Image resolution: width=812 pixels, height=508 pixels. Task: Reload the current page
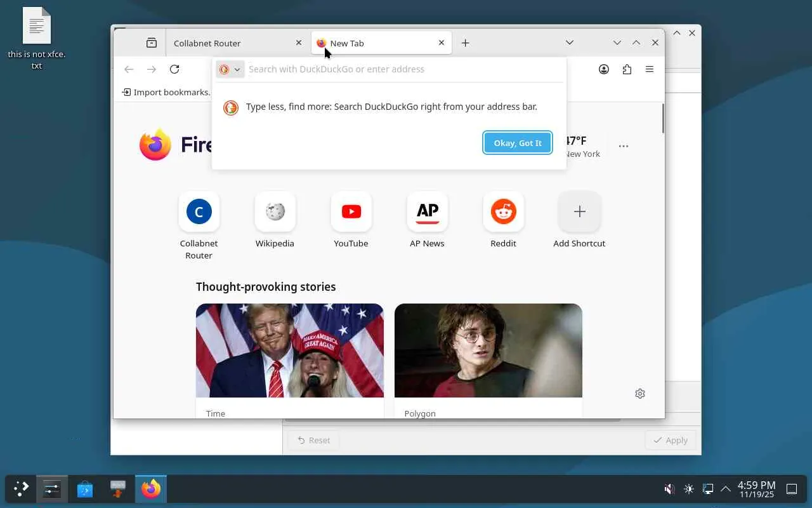click(174, 69)
